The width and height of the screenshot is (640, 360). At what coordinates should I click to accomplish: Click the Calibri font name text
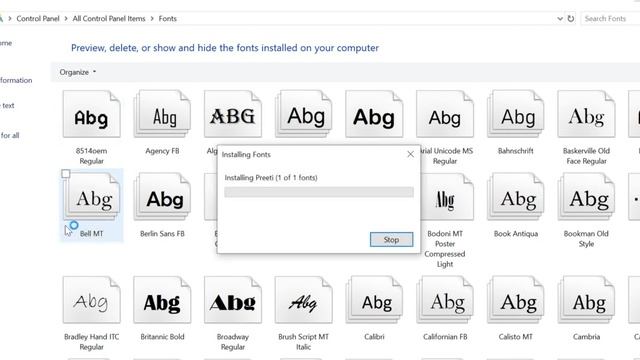(374, 337)
